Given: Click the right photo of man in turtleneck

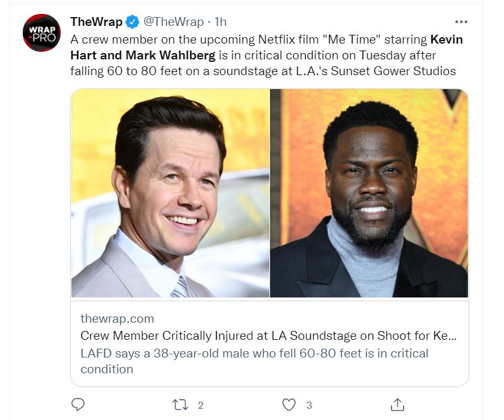Looking at the screenshot, I should [369, 193].
